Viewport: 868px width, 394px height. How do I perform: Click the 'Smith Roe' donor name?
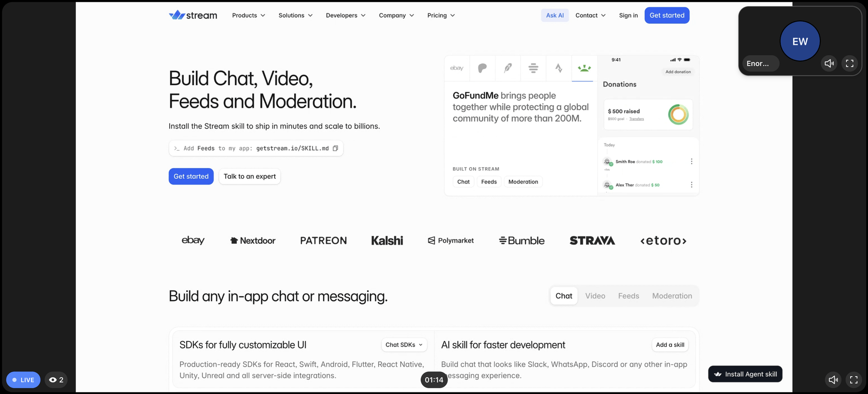point(625,162)
